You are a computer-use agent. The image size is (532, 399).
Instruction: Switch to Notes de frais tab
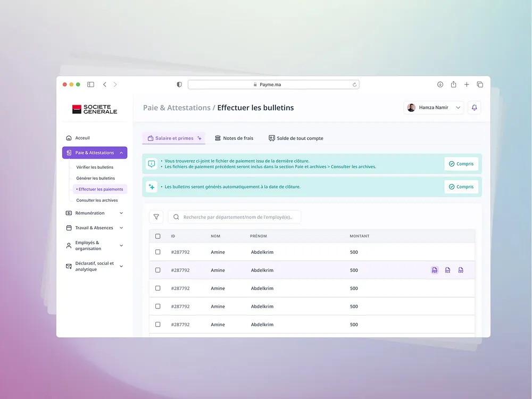tap(234, 138)
